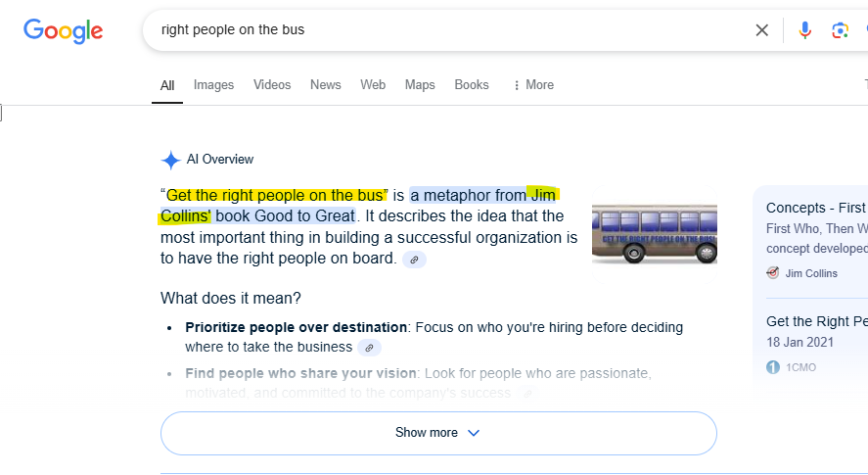Expand AI Overview with Show more

click(437, 433)
